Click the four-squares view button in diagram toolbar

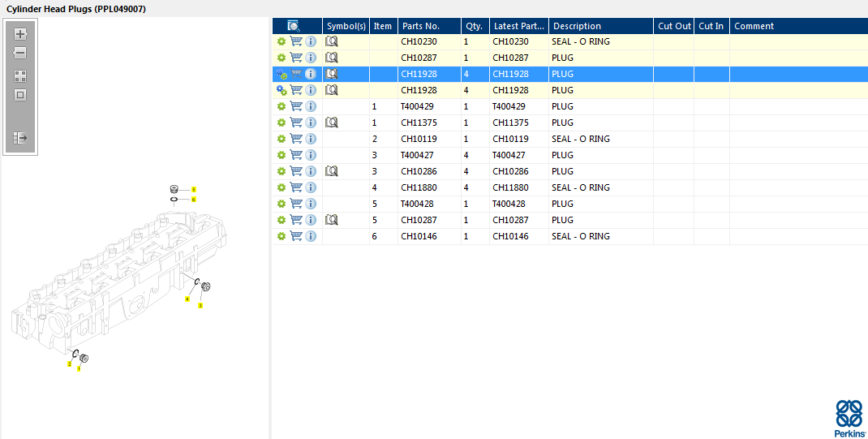coord(20,76)
